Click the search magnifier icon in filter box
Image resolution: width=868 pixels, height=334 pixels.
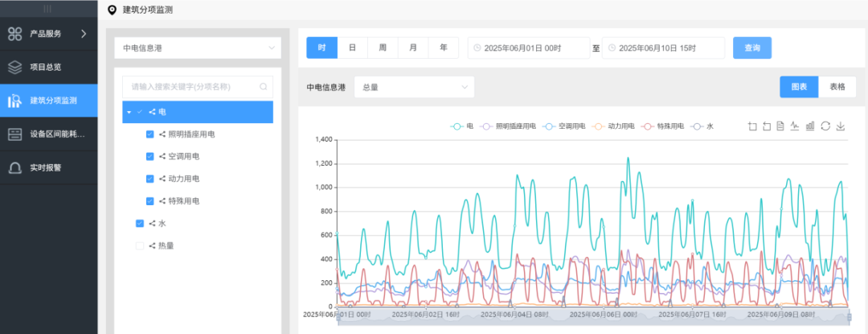pos(263,87)
